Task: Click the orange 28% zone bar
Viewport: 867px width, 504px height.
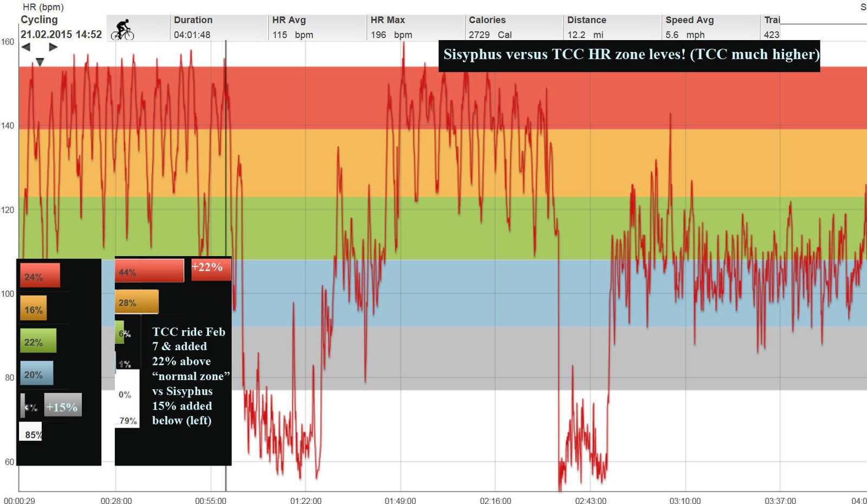Action: tap(137, 302)
